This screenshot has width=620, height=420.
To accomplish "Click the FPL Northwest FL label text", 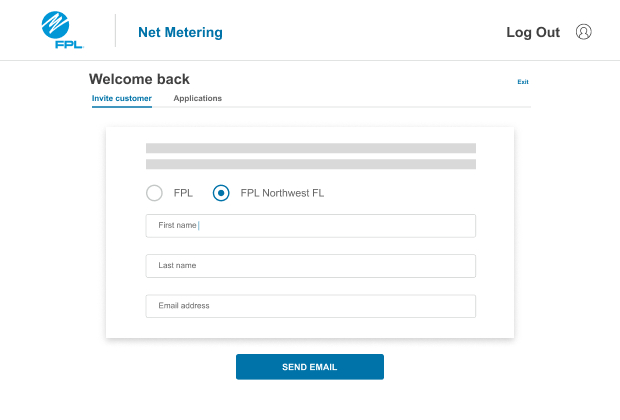I will click(282, 193).
